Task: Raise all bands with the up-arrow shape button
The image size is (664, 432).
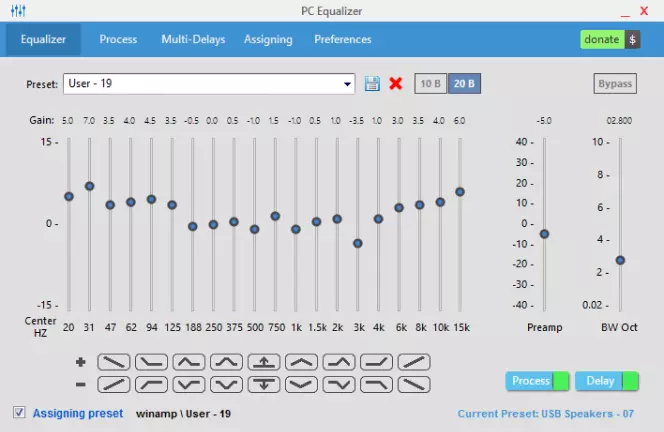Action: [x=264, y=362]
